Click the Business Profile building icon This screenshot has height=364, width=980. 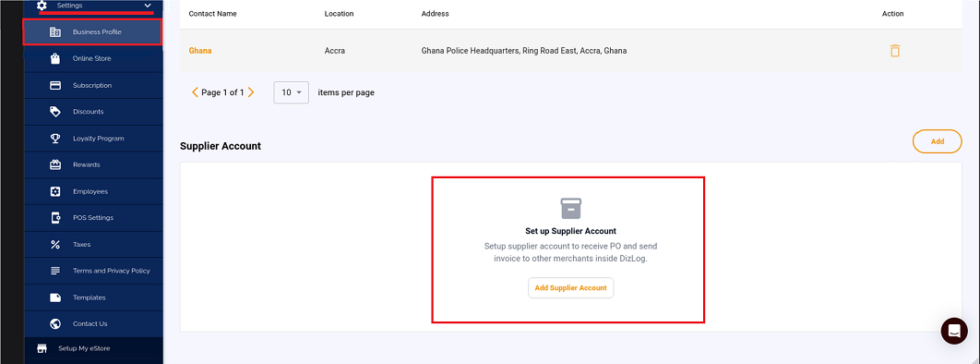[x=55, y=32]
